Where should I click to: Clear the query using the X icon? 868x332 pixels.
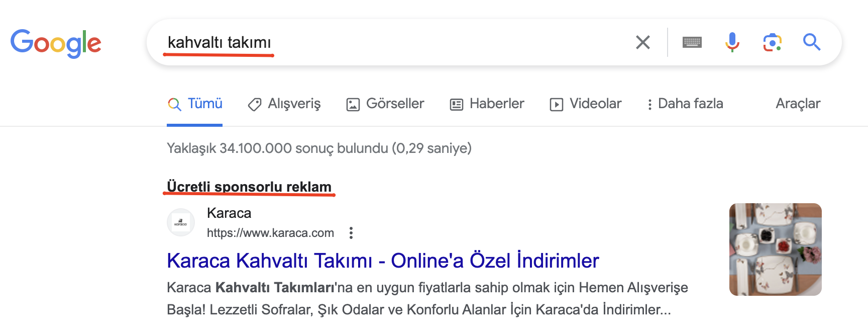tap(643, 42)
